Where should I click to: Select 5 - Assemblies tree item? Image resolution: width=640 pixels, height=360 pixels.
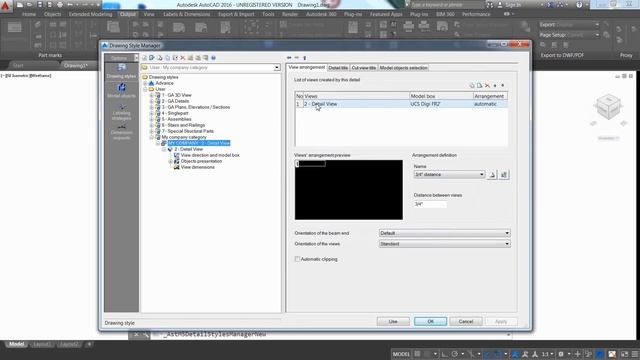[x=176, y=119]
